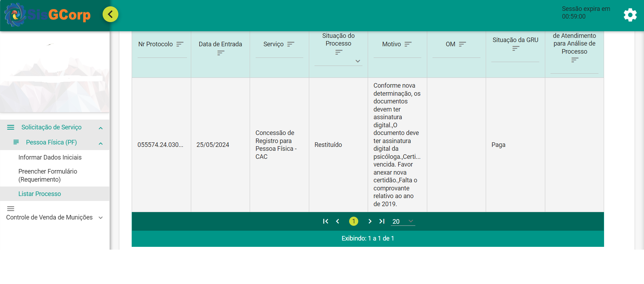644x284 pixels.
Task: Click the Motivo filter input field
Action: [x=397, y=54]
